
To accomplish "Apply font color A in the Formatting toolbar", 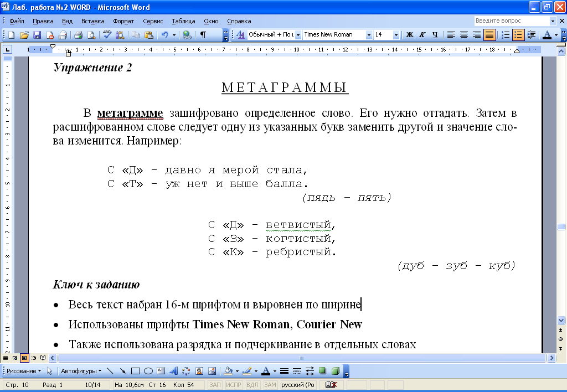I will click(547, 35).
